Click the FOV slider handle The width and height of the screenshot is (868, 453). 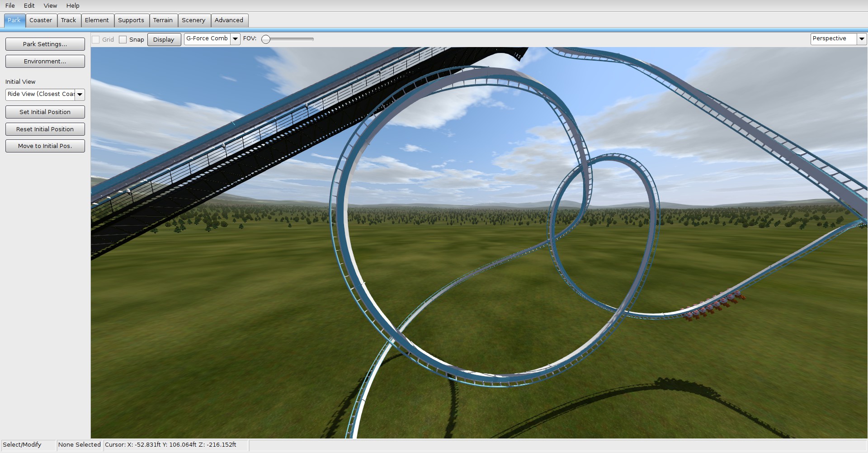pyautogui.click(x=266, y=39)
